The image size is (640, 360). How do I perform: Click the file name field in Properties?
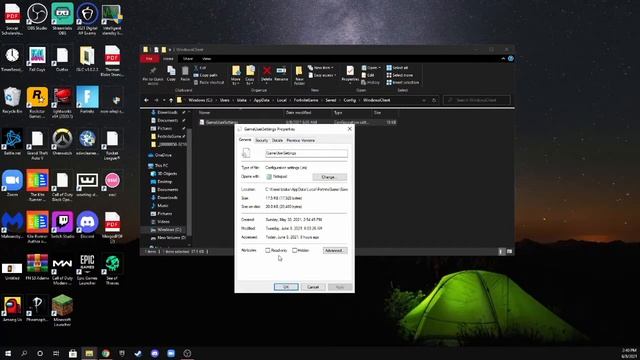[x=306, y=153]
